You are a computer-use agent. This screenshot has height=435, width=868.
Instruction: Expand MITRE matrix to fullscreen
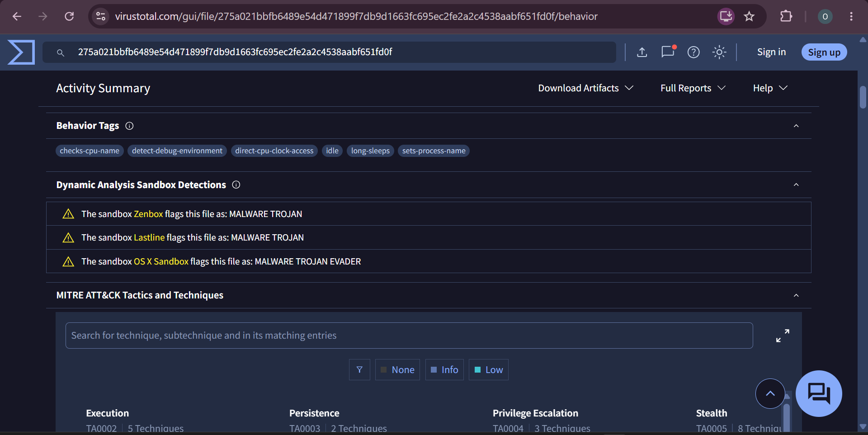(783, 336)
